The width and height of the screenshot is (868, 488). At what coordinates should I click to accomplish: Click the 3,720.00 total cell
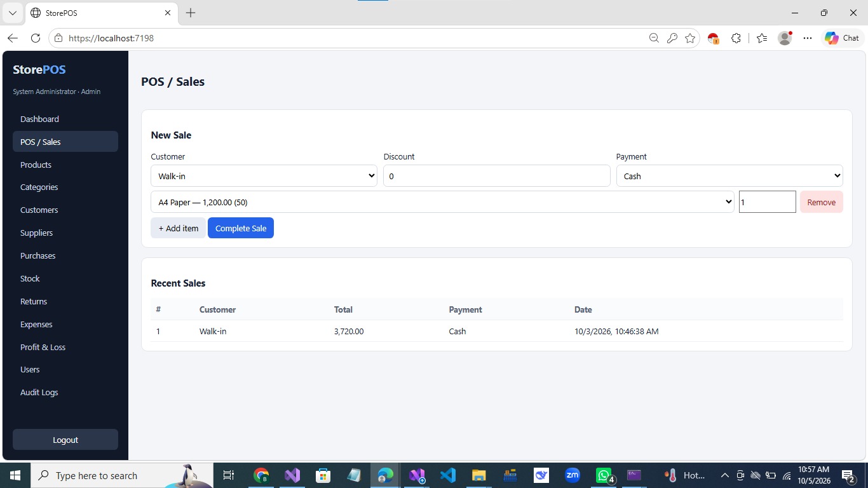(x=349, y=331)
